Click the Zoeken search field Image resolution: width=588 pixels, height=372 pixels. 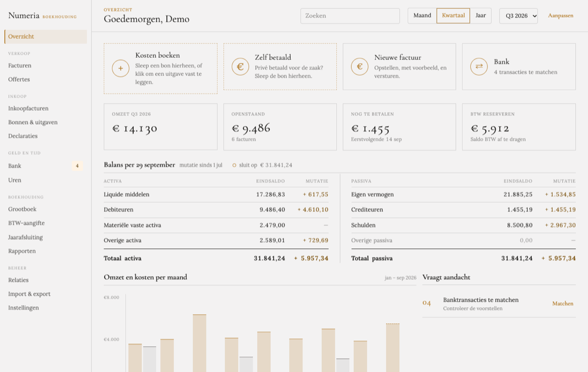coord(350,16)
